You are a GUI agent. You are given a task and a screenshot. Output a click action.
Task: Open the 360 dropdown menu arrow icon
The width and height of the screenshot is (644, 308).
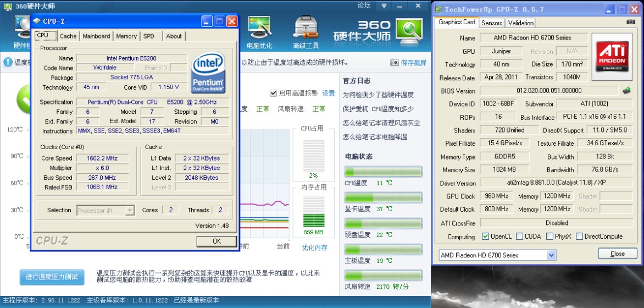384,5
